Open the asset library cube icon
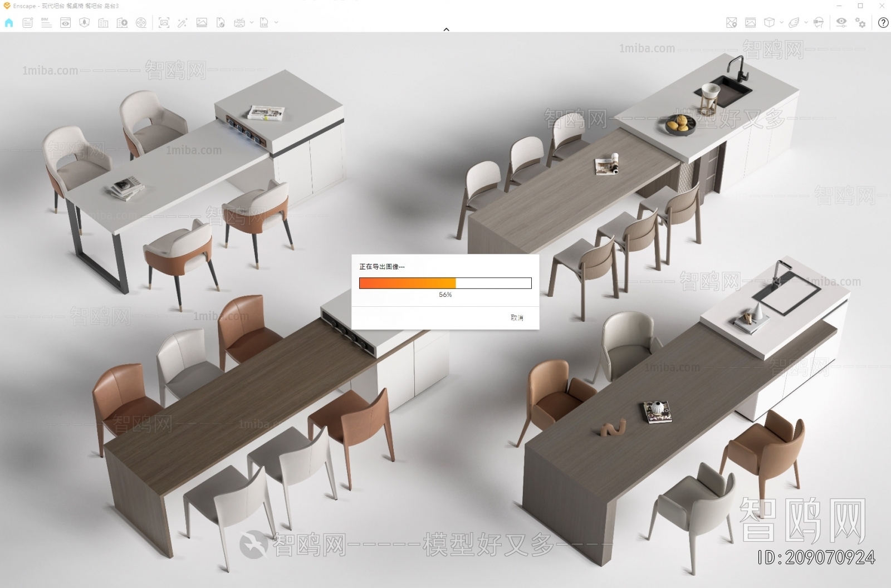Screen dimensions: 891x588 (769, 23)
